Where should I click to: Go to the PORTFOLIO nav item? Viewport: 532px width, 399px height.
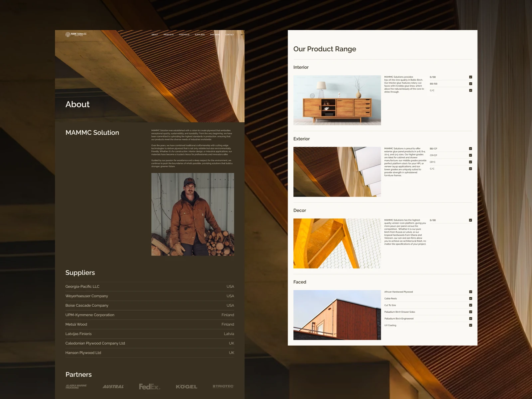pyautogui.click(x=184, y=35)
